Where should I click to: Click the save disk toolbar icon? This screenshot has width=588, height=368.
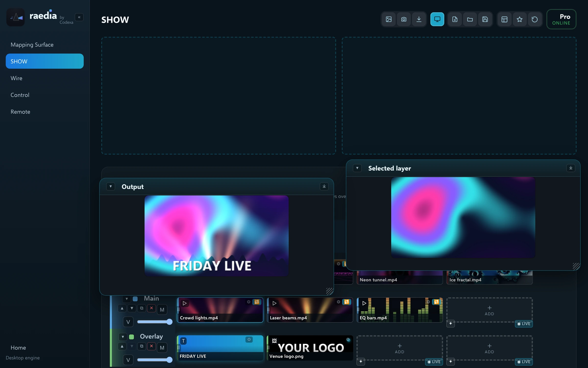point(485,19)
